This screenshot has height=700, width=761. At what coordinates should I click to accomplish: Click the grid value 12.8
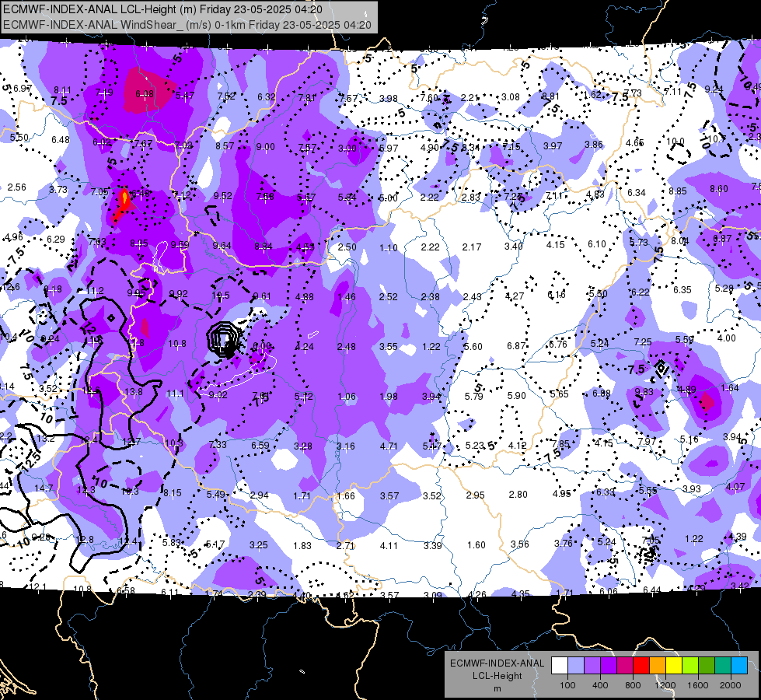click(x=85, y=539)
